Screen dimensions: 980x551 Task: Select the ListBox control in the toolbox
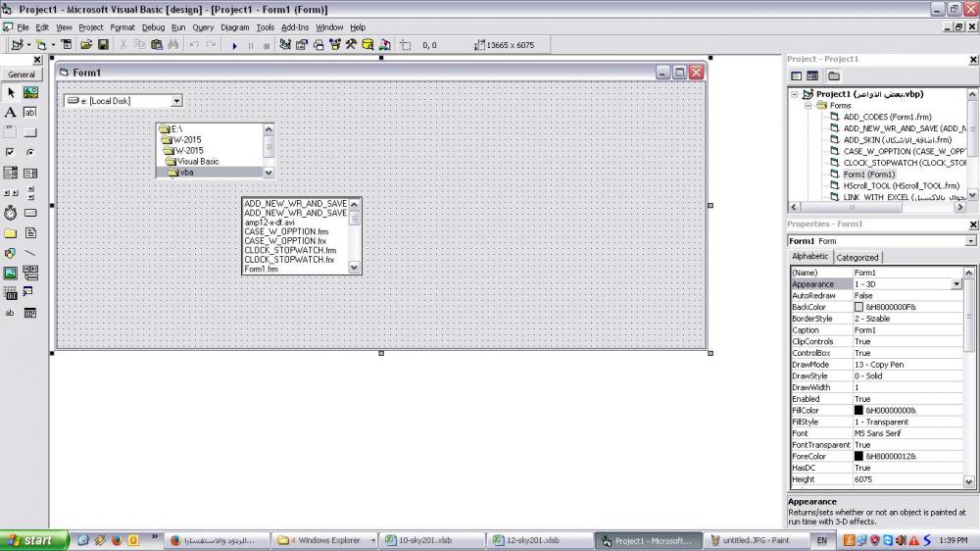pyautogui.click(x=30, y=173)
